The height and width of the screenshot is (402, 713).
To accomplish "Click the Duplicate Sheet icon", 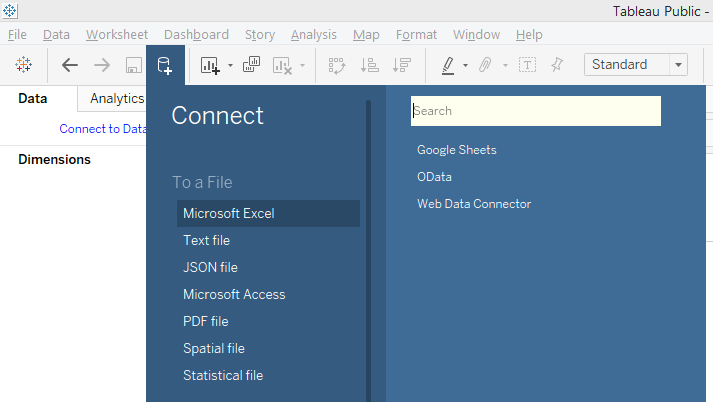I will 252,65.
